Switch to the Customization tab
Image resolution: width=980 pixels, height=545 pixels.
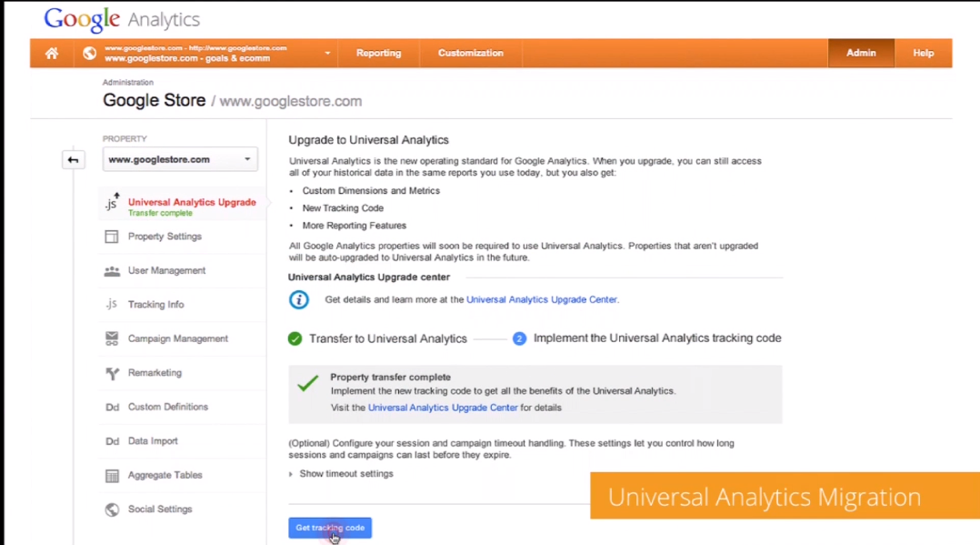click(470, 53)
